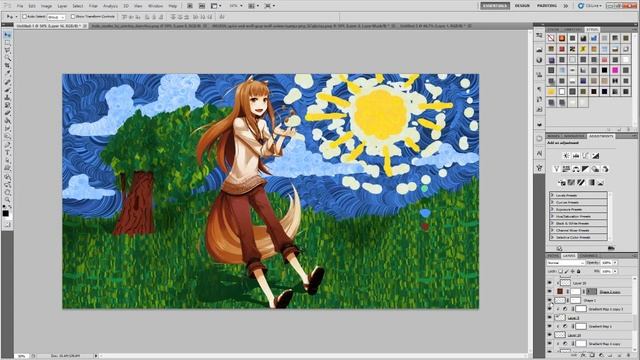
Task: Toggle Lock transparent pixels checkbox
Action: (560, 271)
